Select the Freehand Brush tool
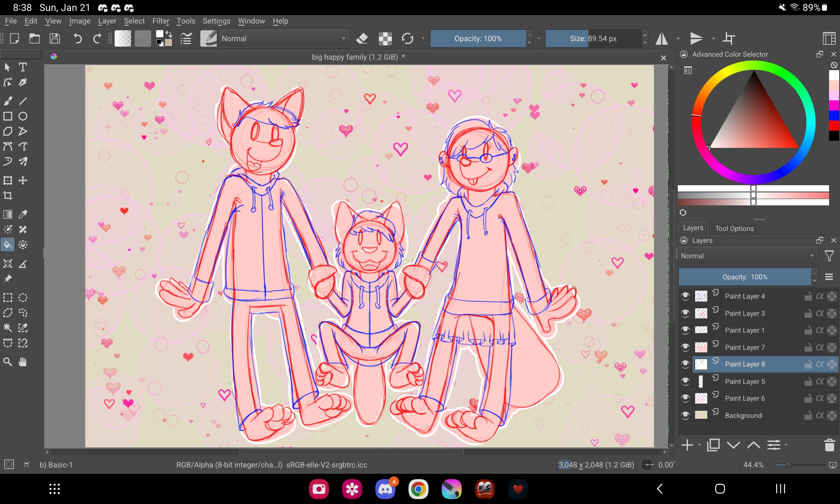Image resolution: width=840 pixels, height=504 pixels. [8, 101]
